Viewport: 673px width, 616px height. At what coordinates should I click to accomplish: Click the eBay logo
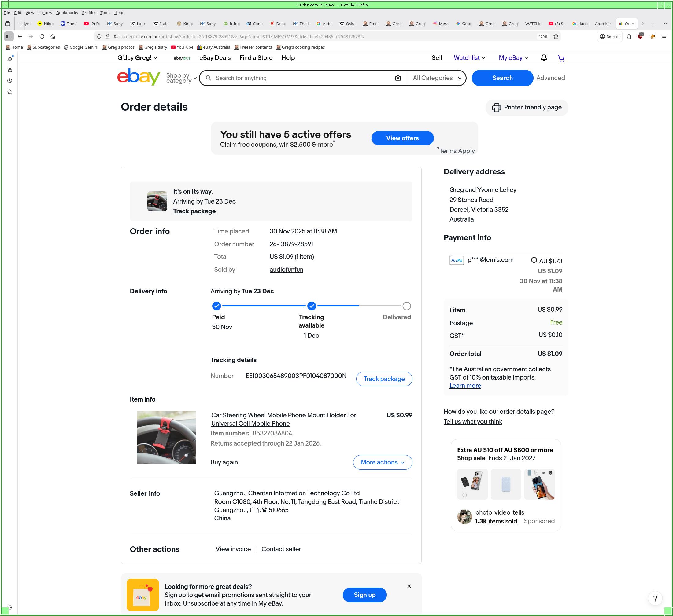tap(139, 77)
